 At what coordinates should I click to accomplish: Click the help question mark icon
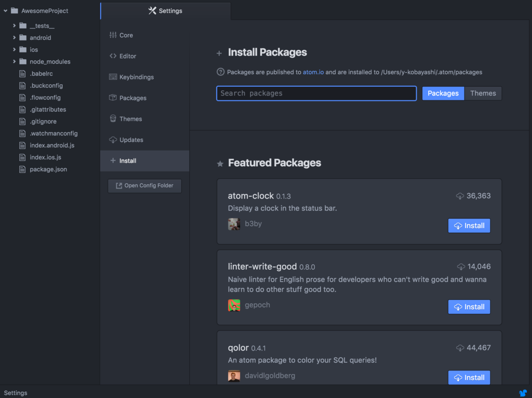click(x=220, y=72)
